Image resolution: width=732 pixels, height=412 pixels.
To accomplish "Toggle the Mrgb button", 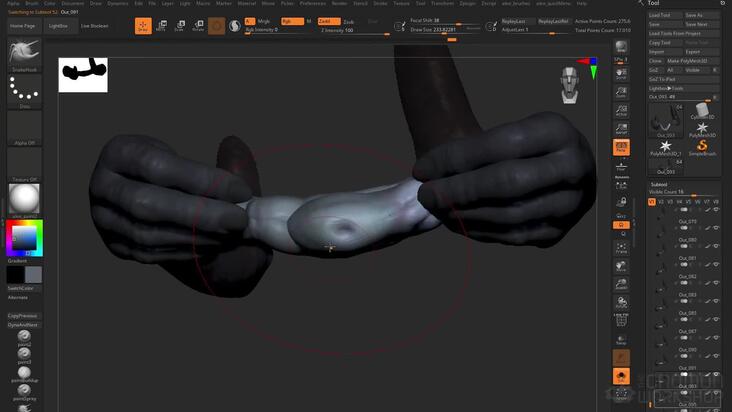I will (x=264, y=21).
